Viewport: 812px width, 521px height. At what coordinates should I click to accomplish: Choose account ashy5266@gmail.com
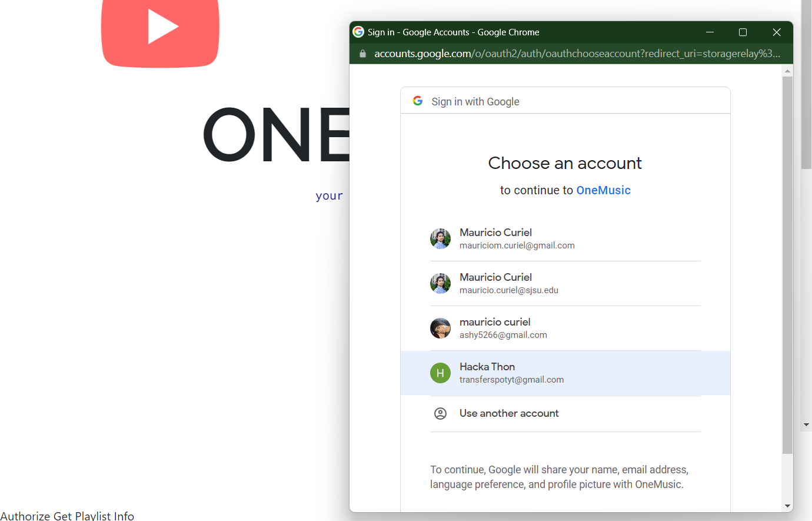pos(565,328)
